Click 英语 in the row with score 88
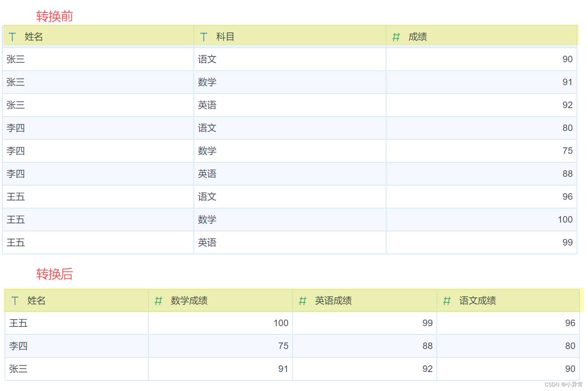Image resolution: width=588 pixels, height=391 pixels. coord(207,174)
